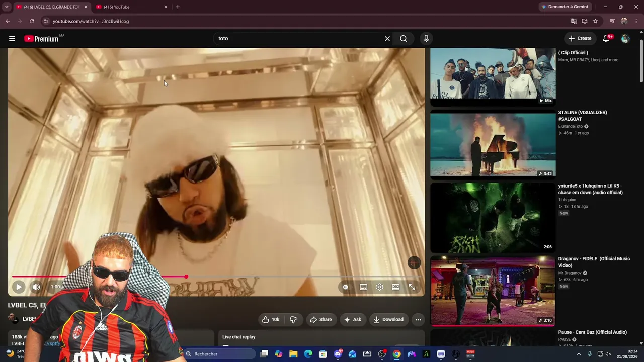
Task: Open Task View on the taskbar
Action: pyautogui.click(x=264, y=354)
